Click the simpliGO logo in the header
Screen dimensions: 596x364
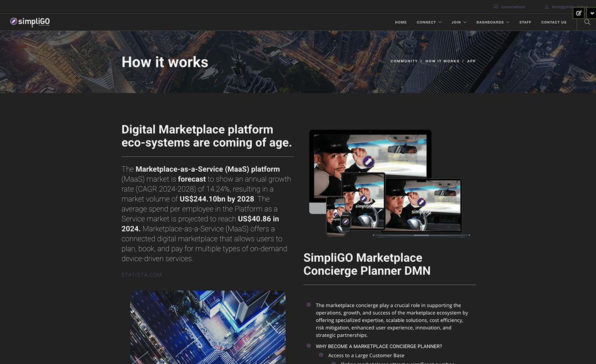30,22
